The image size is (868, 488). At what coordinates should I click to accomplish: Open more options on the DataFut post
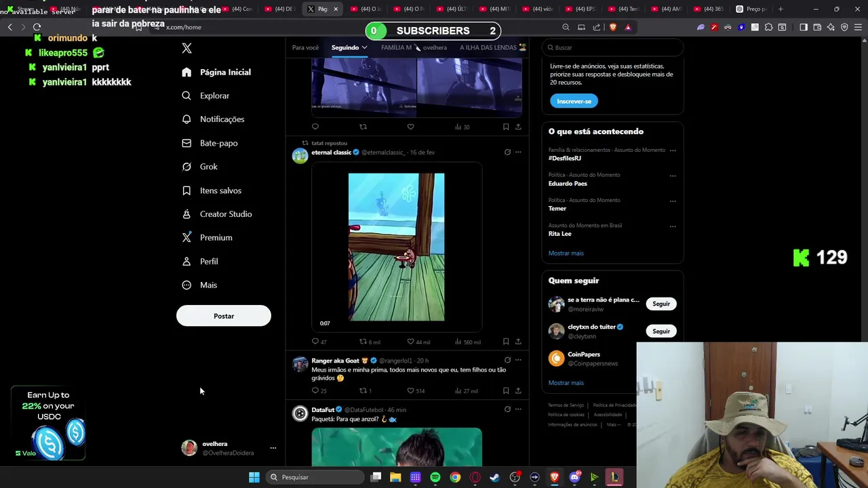[x=518, y=409]
